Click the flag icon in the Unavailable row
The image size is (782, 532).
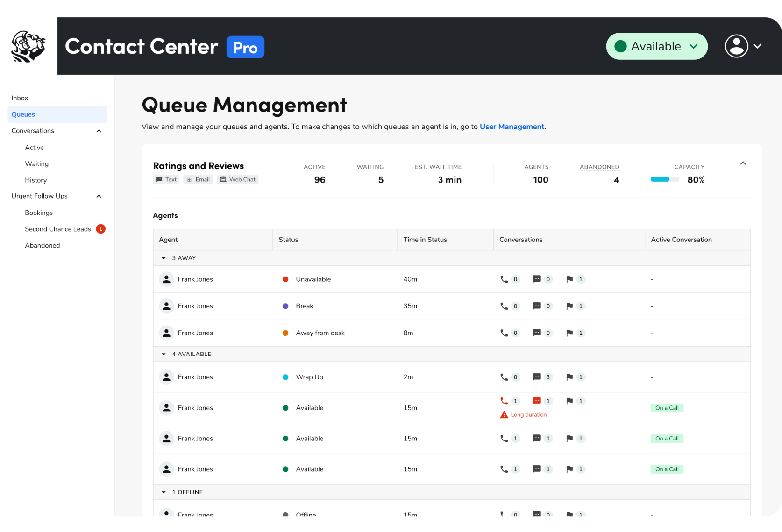click(x=569, y=279)
